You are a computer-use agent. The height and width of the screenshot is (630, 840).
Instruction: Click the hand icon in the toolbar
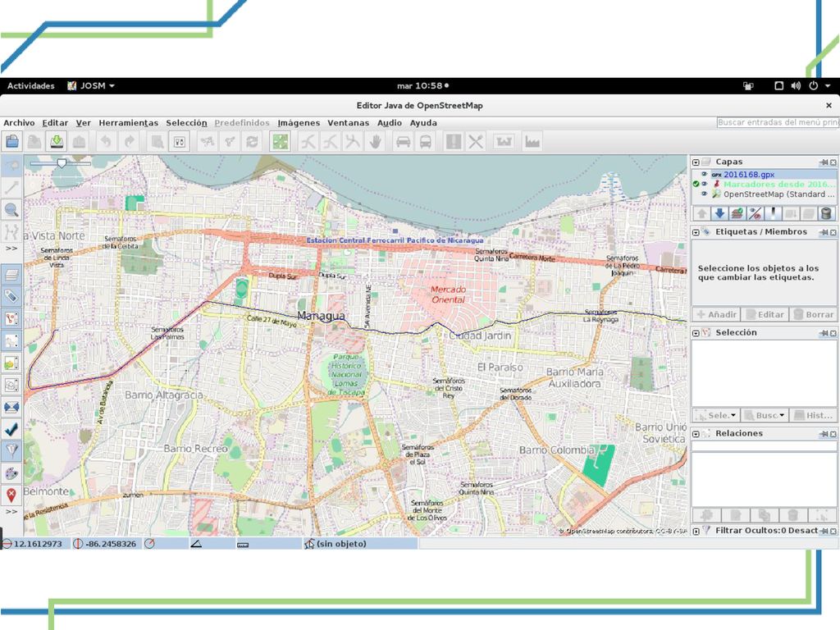(376, 142)
